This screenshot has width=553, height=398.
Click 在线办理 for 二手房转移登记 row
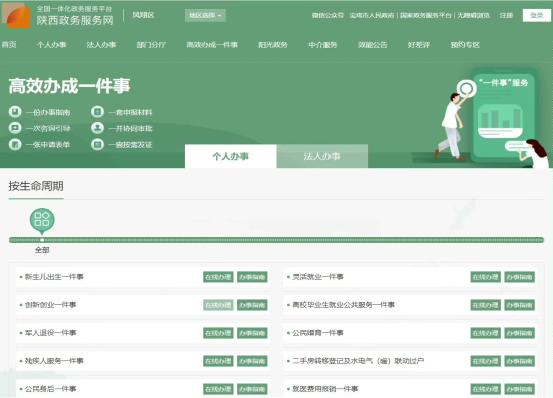pyautogui.click(x=485, y=361)
